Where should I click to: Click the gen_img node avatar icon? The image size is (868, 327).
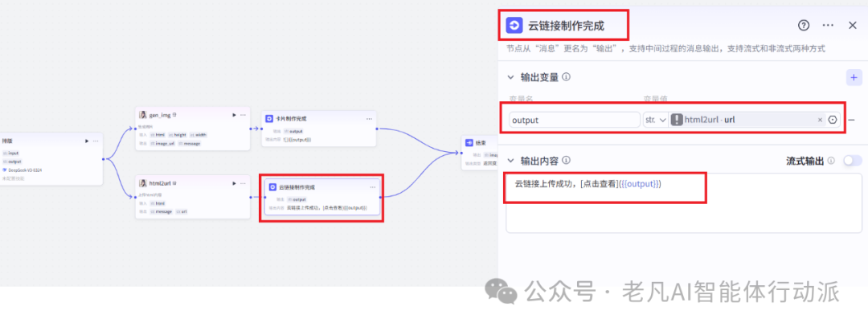click(x=142, y=115)
